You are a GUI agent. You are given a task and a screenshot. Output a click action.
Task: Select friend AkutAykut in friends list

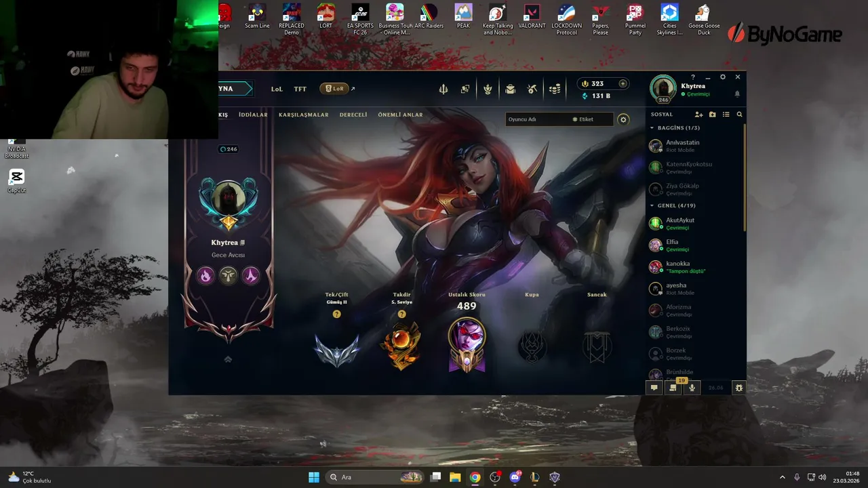point(696,224)
